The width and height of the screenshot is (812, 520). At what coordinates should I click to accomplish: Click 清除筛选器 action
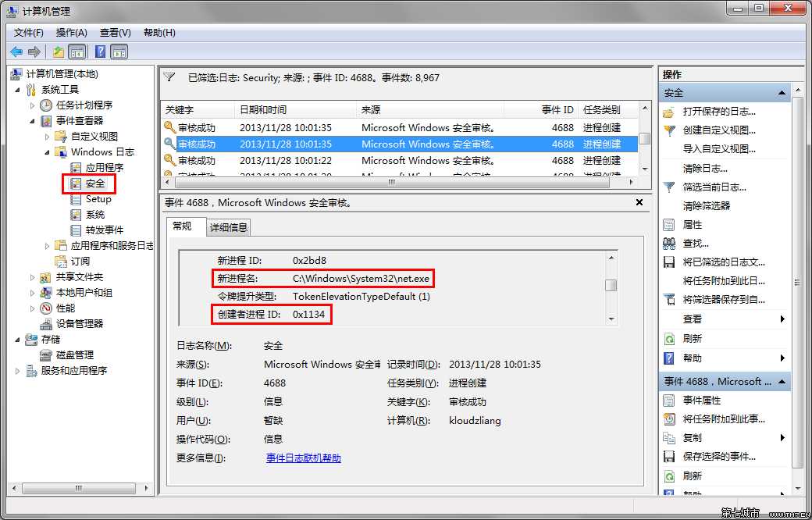point(707,205)
